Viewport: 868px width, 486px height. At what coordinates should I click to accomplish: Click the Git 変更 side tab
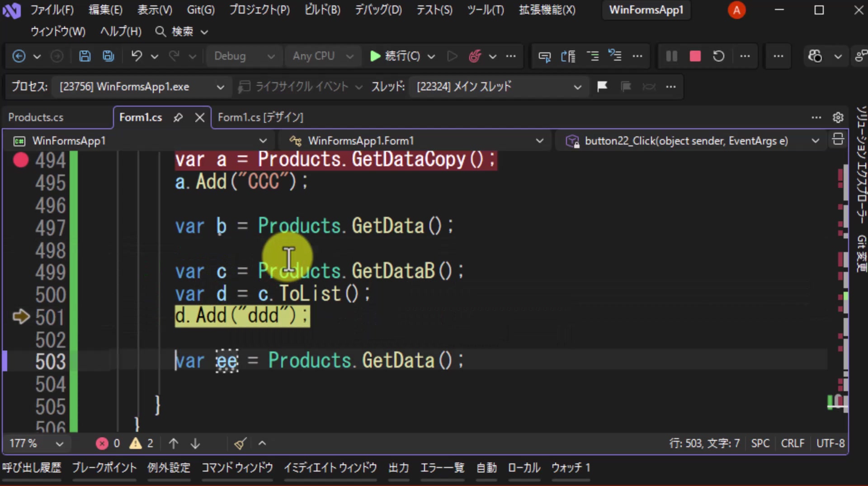click(x=861, y=254)
